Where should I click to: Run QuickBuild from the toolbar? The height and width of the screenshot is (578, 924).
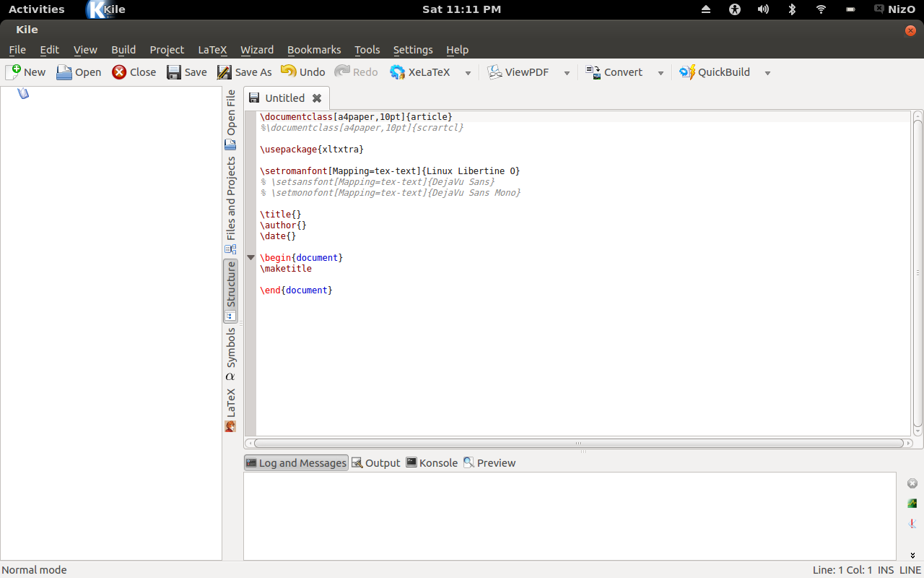pos(714,72)
